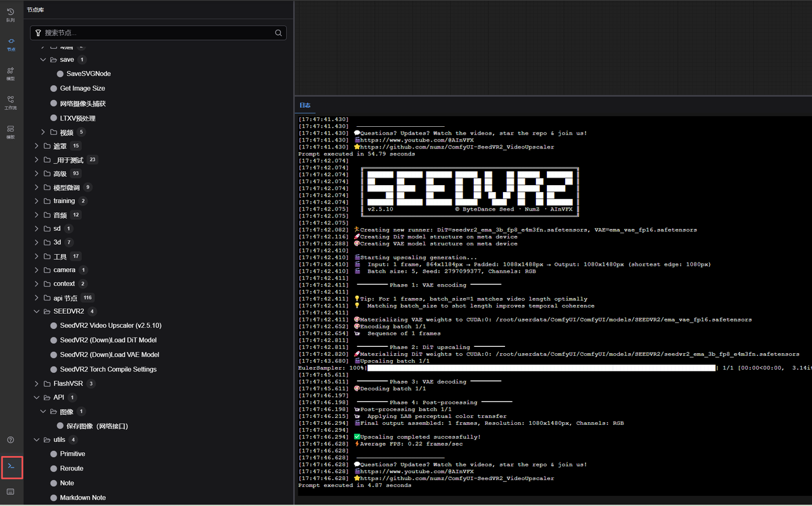Collapse the utils folder chevron
Viewport: 812px width, 506px height.
coord(37,439)
